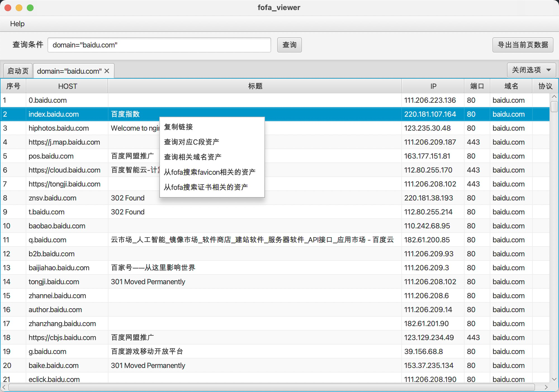
Task: Click the vertical scrollbar down arrow
Action: [554, 379]
